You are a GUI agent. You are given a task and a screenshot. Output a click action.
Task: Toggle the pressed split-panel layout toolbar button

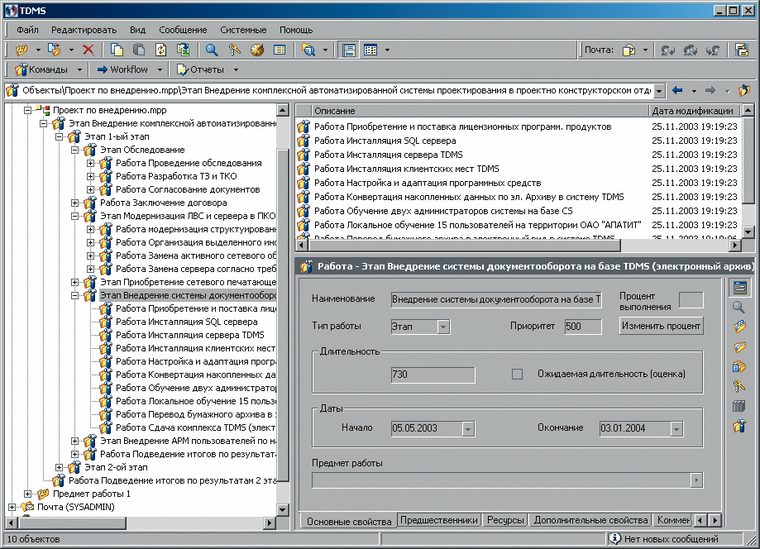pos(349,49)
